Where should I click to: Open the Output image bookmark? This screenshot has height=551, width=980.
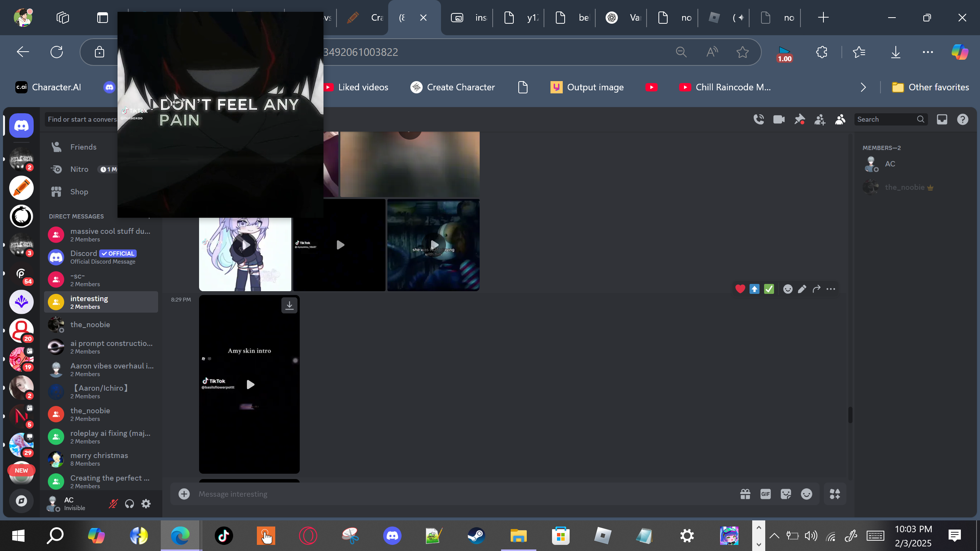587,87
